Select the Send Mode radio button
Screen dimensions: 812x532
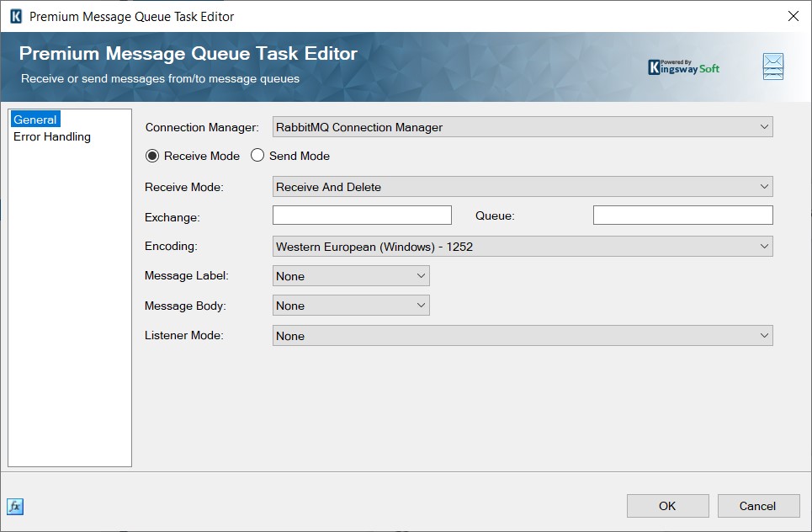pyautogui.click(x=257, y=156)
